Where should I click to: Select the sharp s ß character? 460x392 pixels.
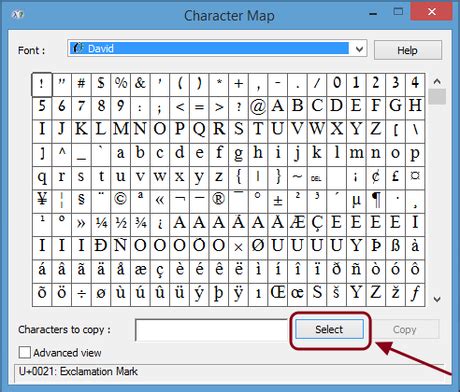tap(395, 248)
